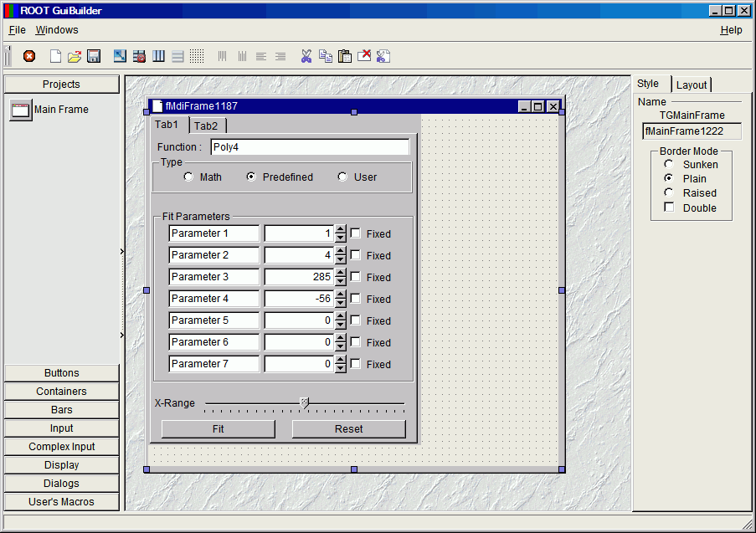Create a new project with blank page icon
Image resolution: width=756 pixels, height=533 pixels.
(55, 56)
